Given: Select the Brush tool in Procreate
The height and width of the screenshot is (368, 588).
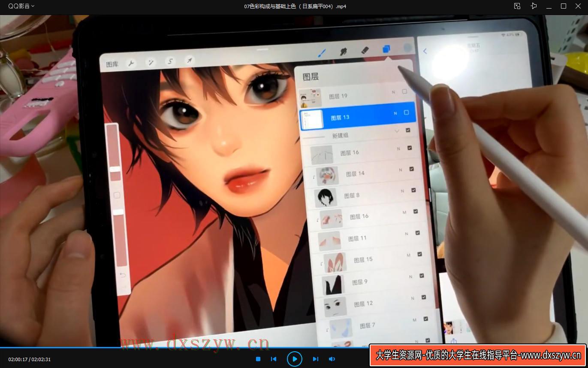Looking at the screenshot, I should coord(322,53).
